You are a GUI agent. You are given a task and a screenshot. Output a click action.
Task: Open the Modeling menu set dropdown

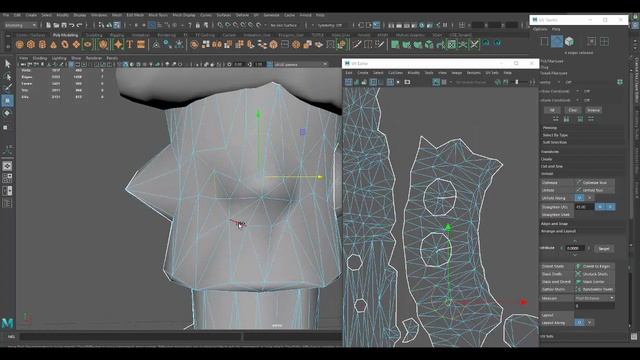click(20, 25)
